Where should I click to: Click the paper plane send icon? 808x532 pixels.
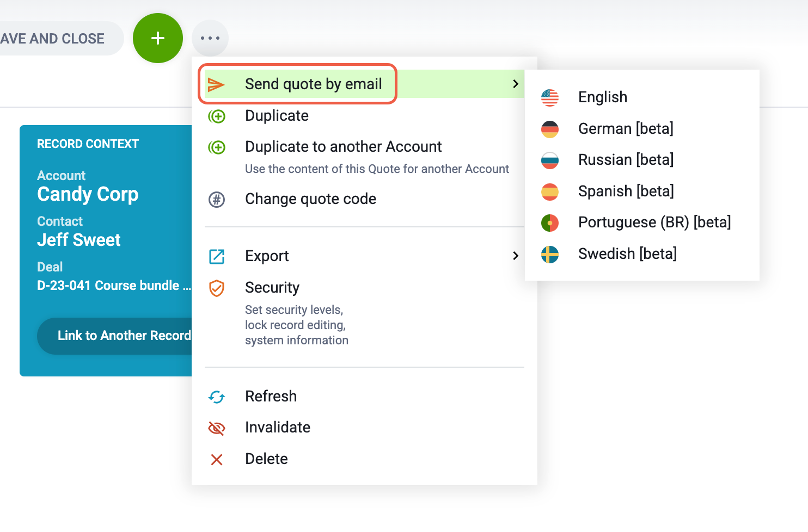click(x=216, y=84)
